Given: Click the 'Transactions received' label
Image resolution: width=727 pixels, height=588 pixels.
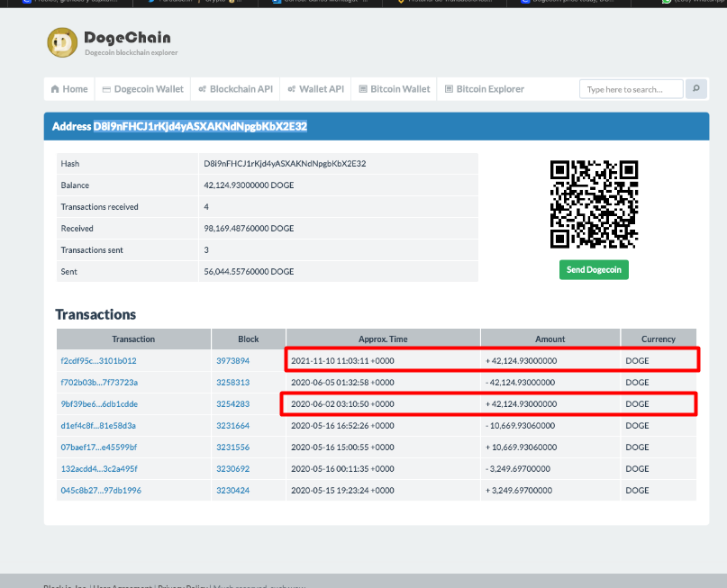Looking at the screenshot, I should coord(100,207).
